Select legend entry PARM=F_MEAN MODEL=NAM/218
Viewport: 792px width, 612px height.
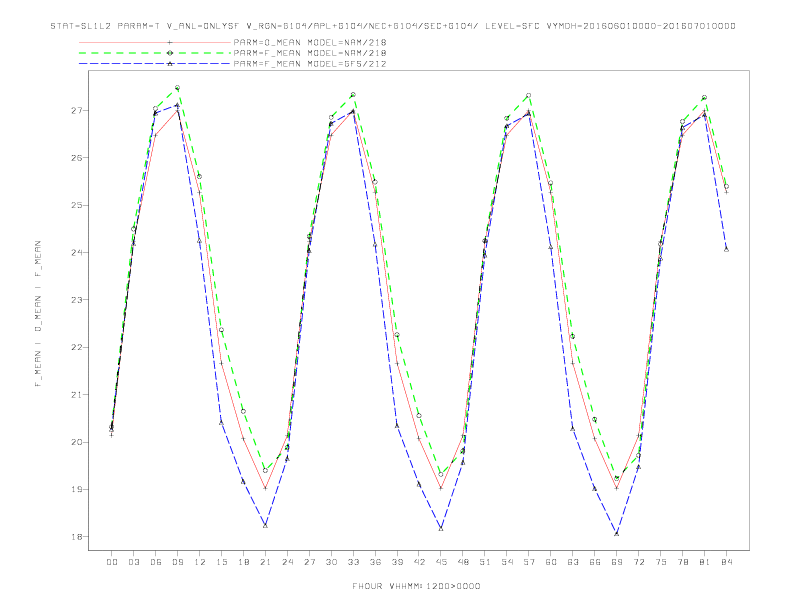tap(310, 53)
